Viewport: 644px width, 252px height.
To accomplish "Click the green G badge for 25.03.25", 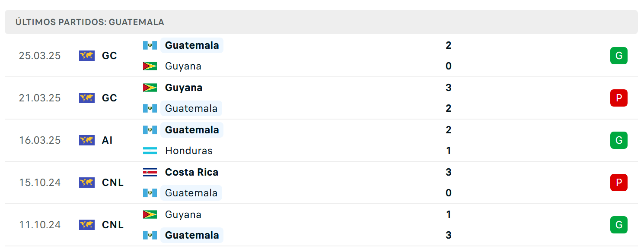I will pos(619,56).
